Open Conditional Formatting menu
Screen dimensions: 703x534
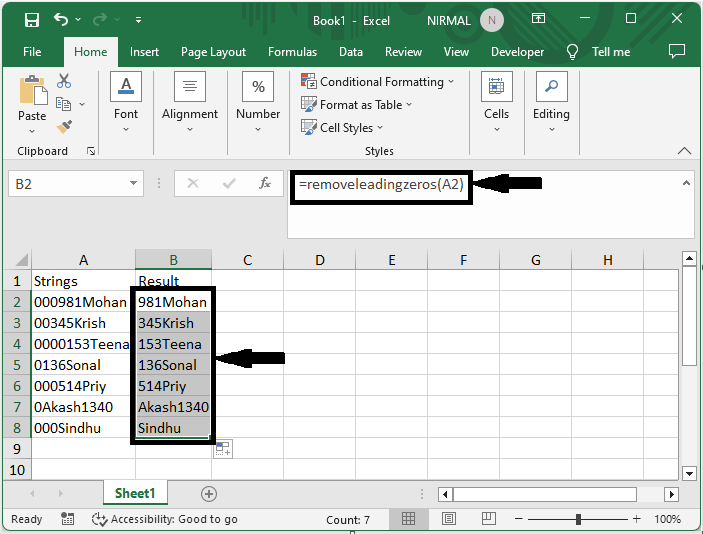point(378,82)
